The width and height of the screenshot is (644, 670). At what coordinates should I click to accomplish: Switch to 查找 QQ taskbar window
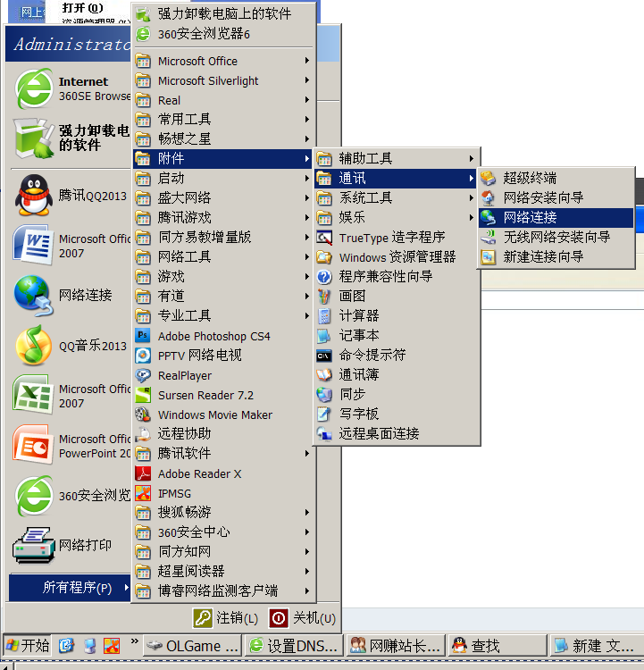pos(497,646)
